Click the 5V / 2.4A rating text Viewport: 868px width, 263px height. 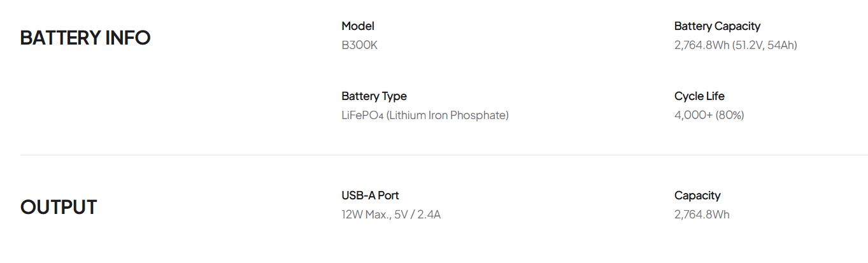[417, 215]
